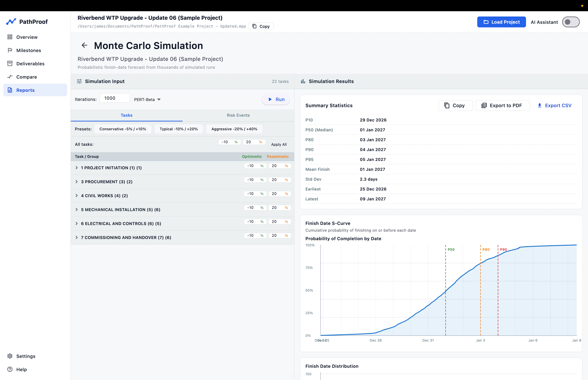Click the P50 marker line on S-curve

[446, 290]
